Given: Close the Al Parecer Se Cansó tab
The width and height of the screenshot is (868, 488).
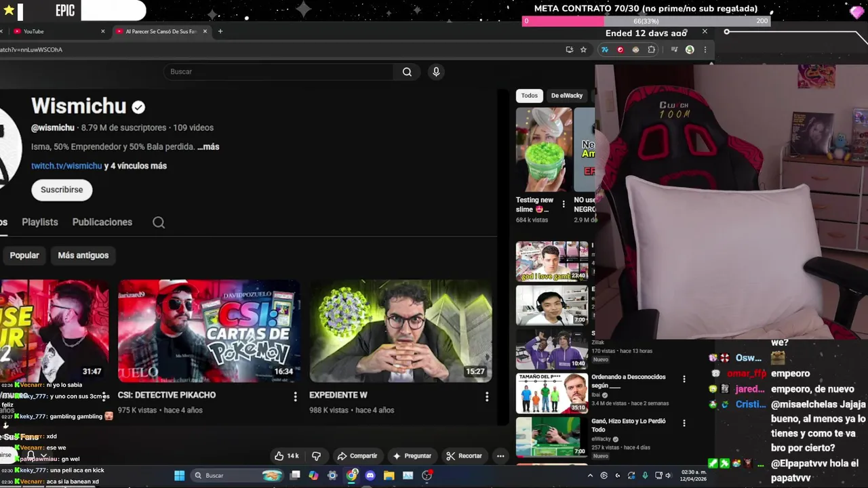Looking at the screenshot, I should [205, 31].
